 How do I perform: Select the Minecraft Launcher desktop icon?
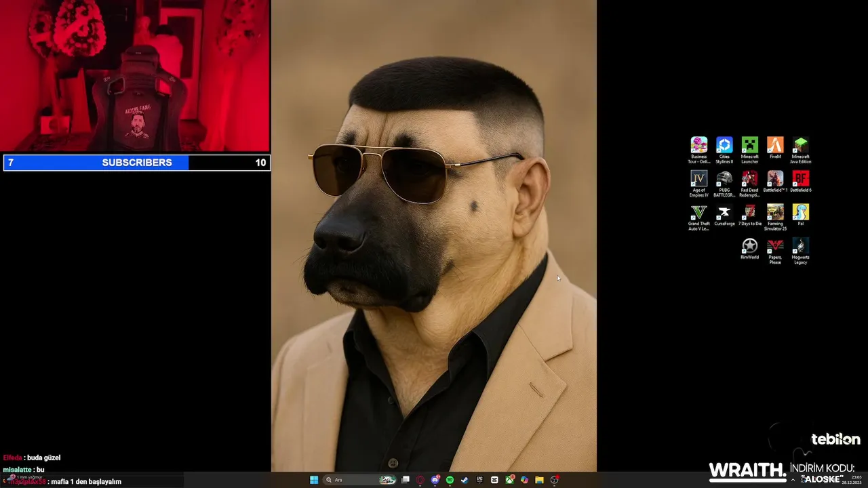(749, 150)
